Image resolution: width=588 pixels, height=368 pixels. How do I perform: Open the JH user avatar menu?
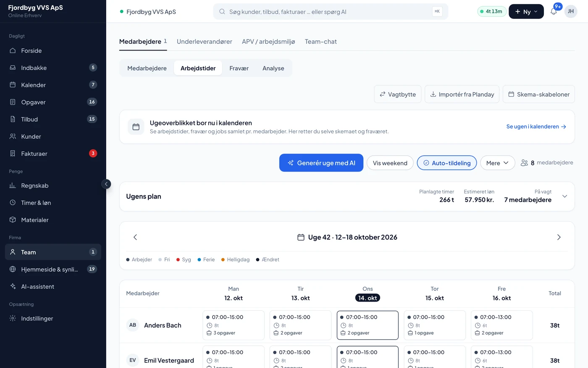pos(571,11)
